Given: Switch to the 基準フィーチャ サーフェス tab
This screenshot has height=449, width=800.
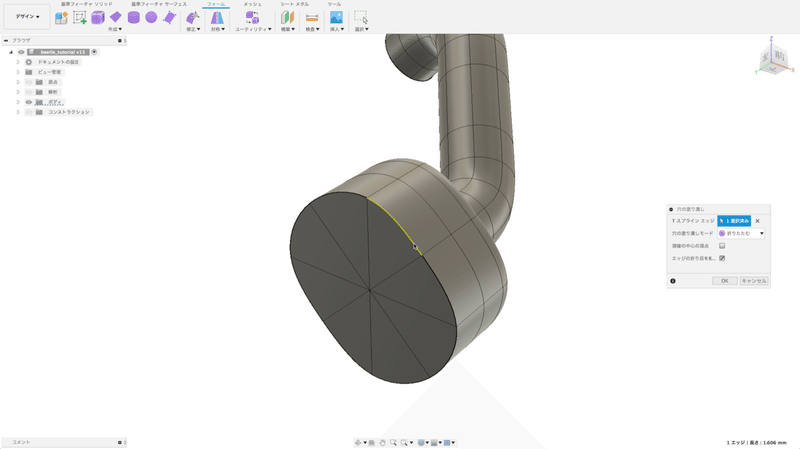Looking at the screenshot, I should pyautogui.click(x=159, y=4).
